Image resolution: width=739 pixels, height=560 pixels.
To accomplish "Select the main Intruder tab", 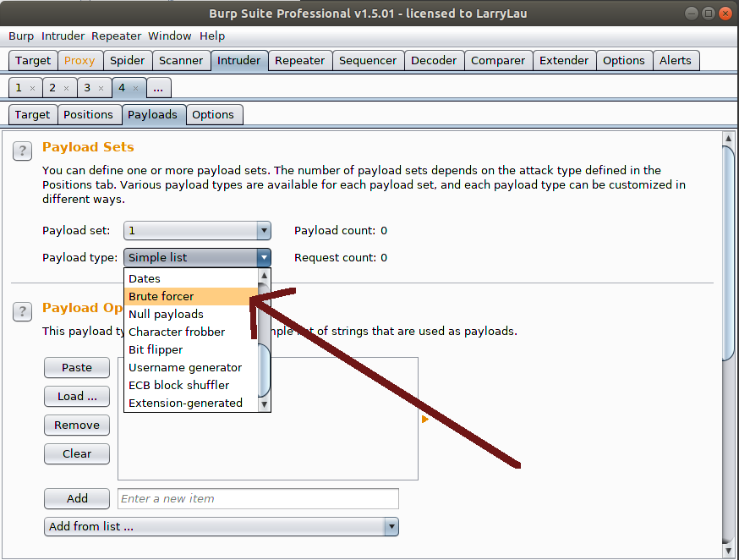I will [x=239, y=61].
